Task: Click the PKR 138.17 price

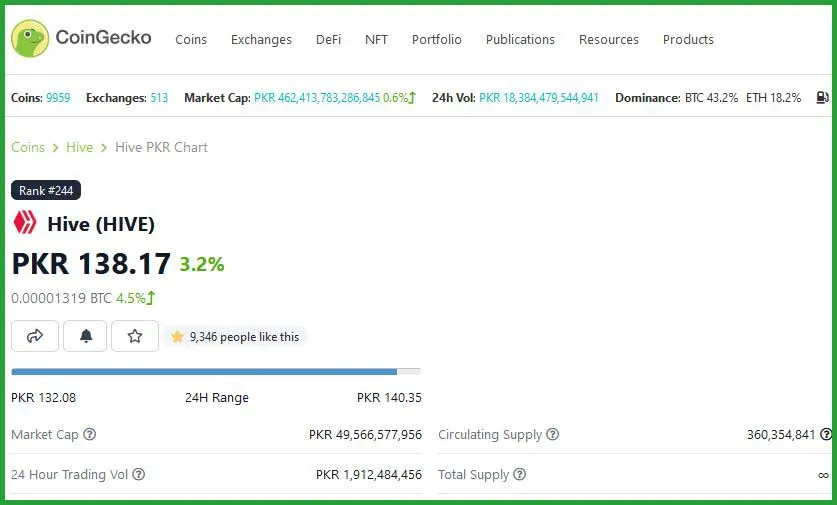Action: [x=91, y=263]
